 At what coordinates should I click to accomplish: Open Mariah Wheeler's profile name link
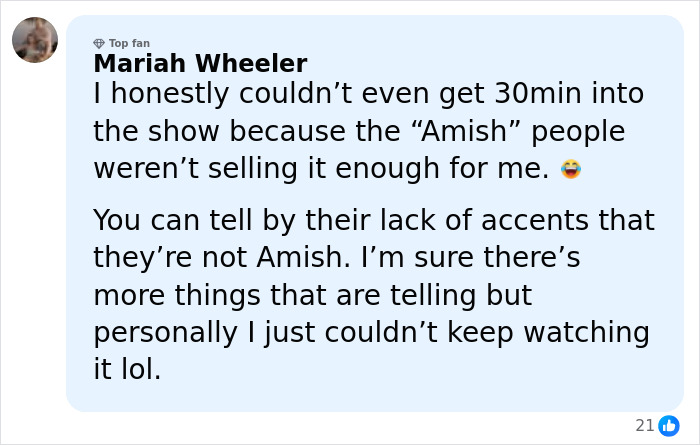pyautogui.click(x=200, y=63)
